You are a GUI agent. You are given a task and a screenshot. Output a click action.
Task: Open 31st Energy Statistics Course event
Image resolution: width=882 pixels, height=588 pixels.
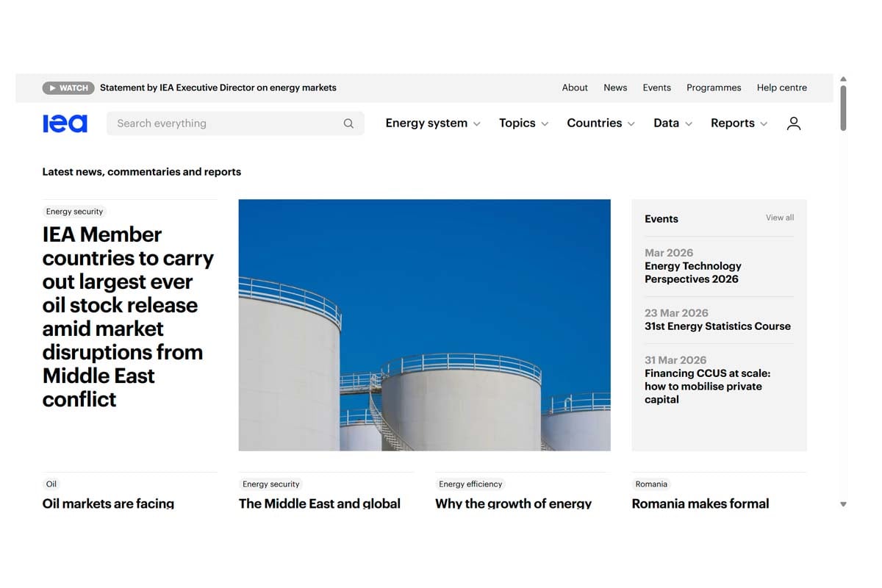point(717,326)
